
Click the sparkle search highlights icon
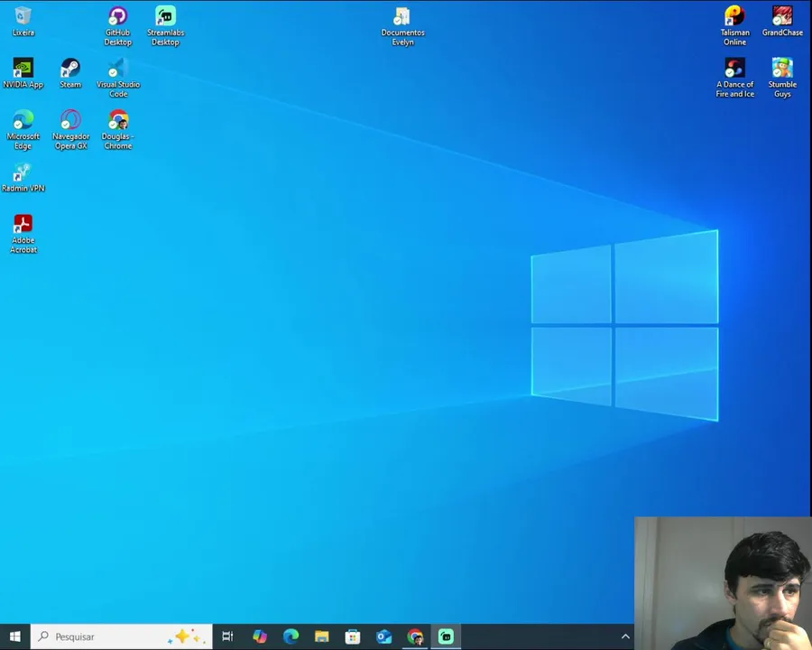click(187, 636)
